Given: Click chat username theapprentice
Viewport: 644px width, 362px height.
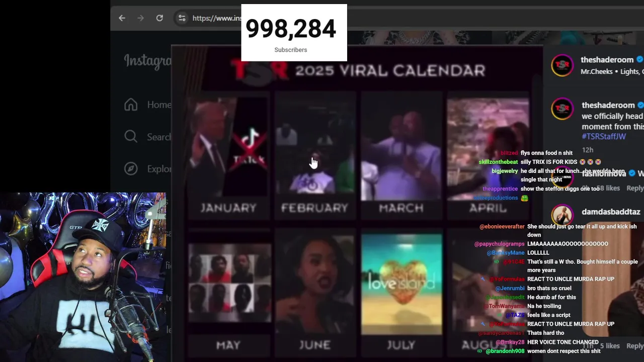Looking at the screenshot, I should (x=500, y=189).
